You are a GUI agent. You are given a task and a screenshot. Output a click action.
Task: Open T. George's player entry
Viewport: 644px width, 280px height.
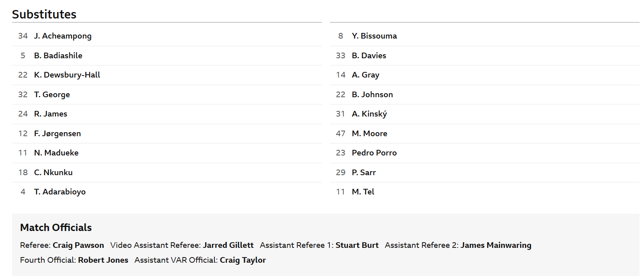[x=52, y=94]
